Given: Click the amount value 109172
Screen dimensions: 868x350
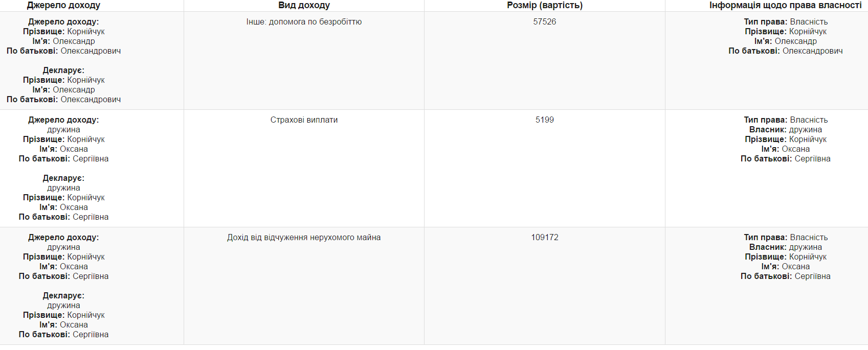Looking at the screenshot, I should point(544,238).
